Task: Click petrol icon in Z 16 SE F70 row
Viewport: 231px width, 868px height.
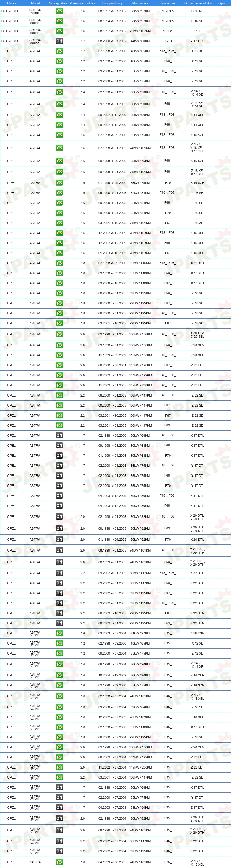Action: [x=59, y=213]
